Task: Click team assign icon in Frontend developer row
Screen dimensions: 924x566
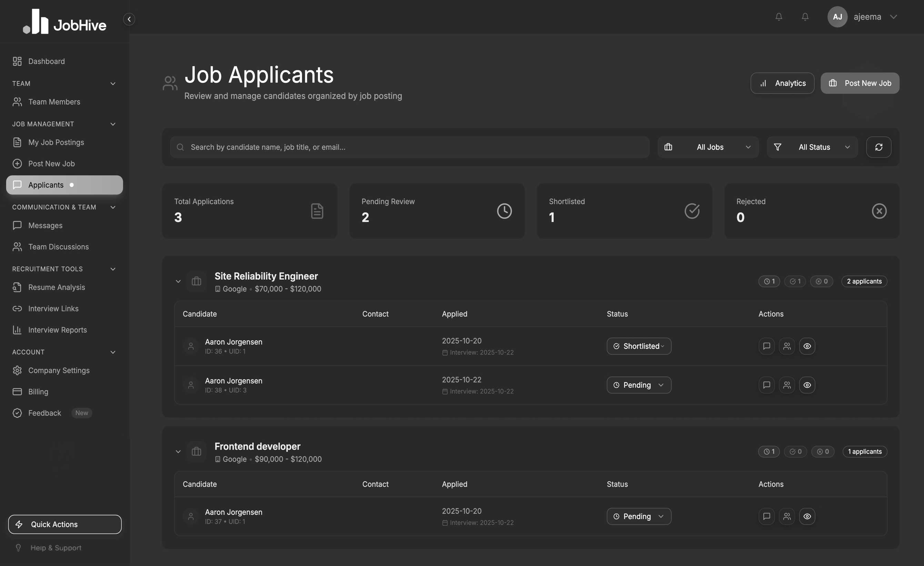Action: [x=787, y=516]
